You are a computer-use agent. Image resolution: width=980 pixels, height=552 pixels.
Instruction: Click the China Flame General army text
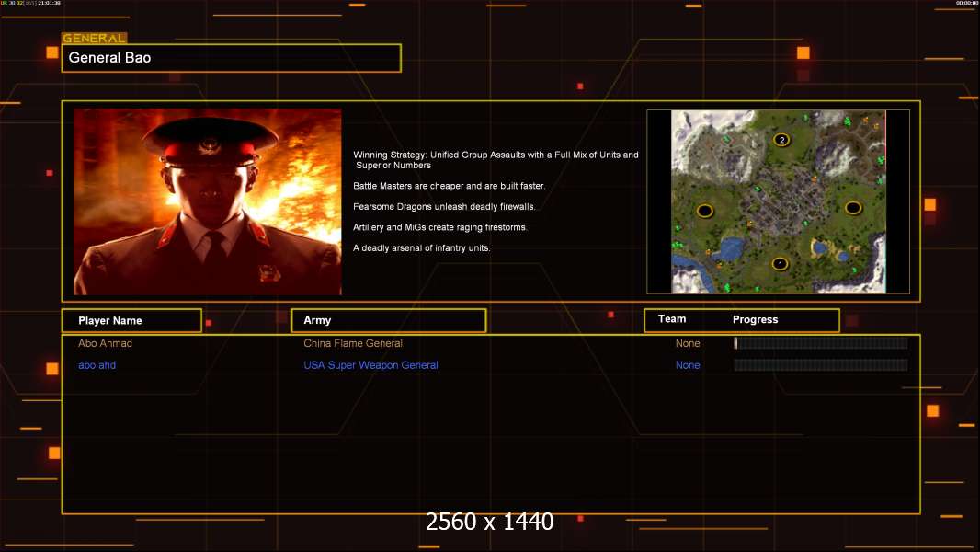point(352,343)
